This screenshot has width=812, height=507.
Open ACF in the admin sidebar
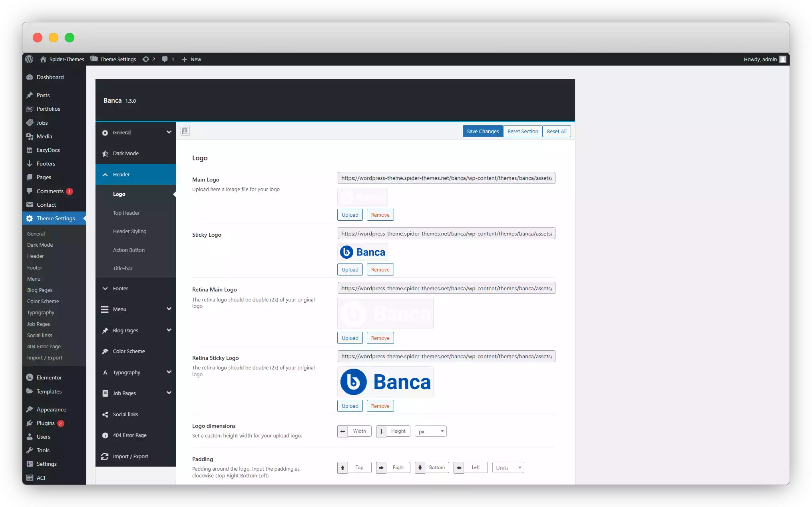[x=54, y=477]
